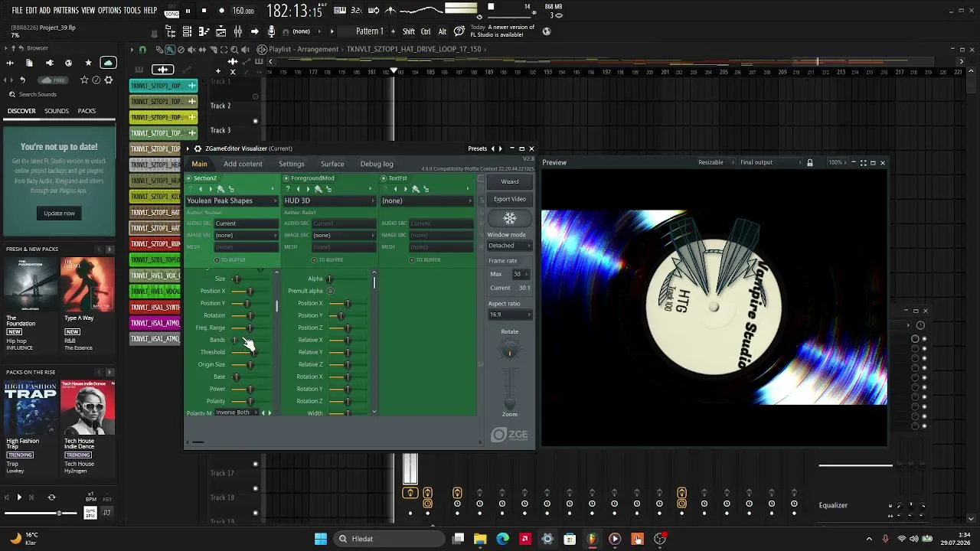The height and width of the screenshot is (551, 980).
Task: Open the Pattern 1 selector
Action: (369, 31)
